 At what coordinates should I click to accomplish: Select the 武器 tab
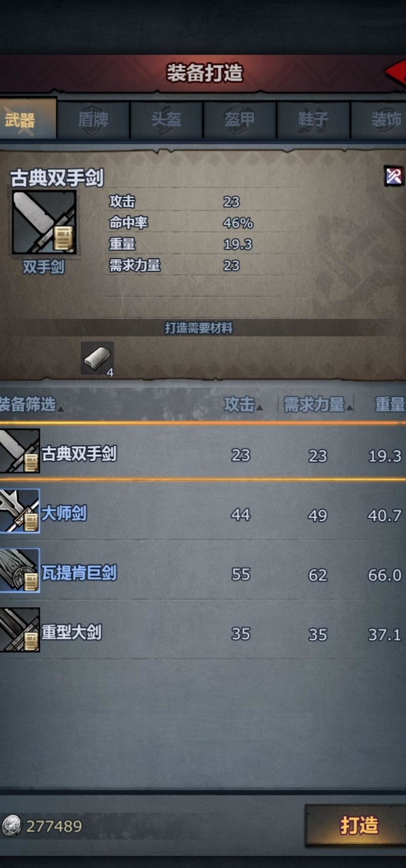pos(27,120)
